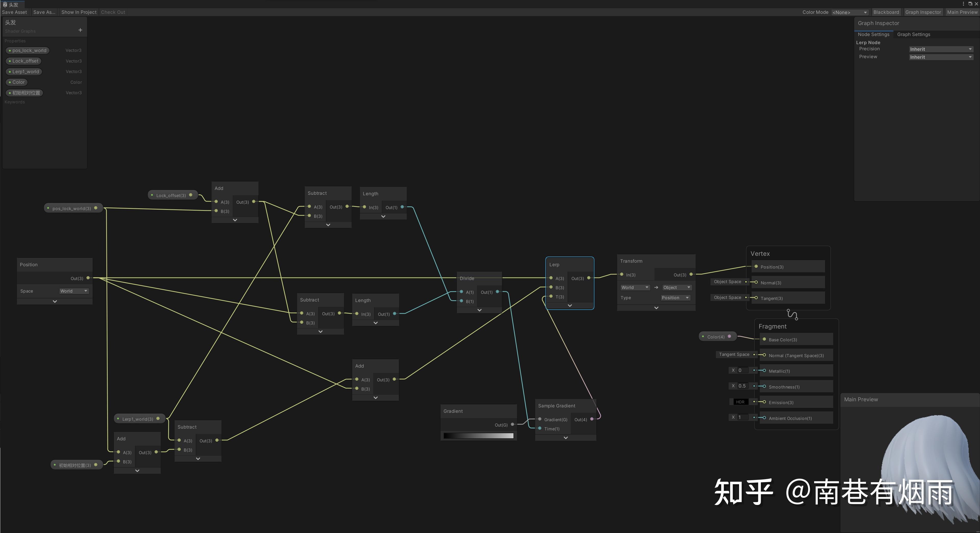
Task: Select the 头发 shader graph window tab
Action: [x=13, y=4]
